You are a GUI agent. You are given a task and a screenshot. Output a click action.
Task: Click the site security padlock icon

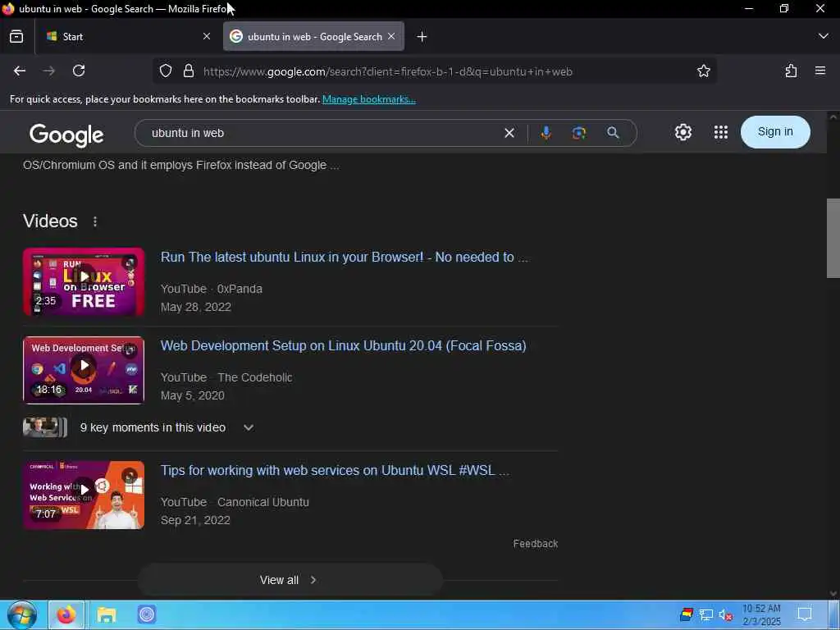click(x=189, y=71)
